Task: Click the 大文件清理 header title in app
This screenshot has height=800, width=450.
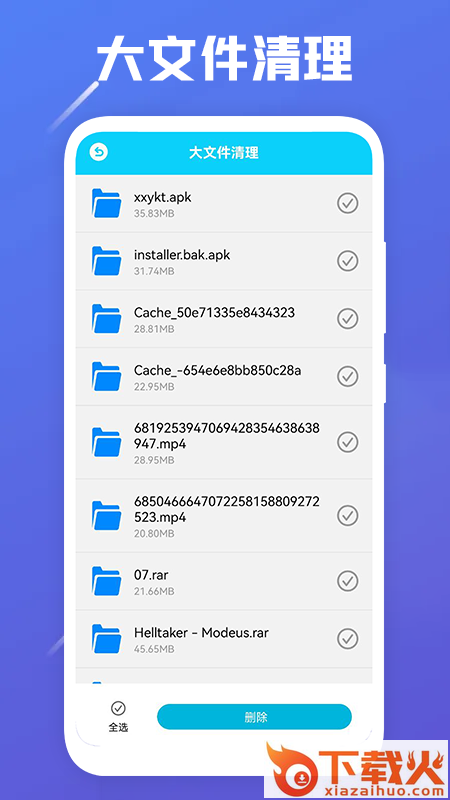Action: [223, 153]
